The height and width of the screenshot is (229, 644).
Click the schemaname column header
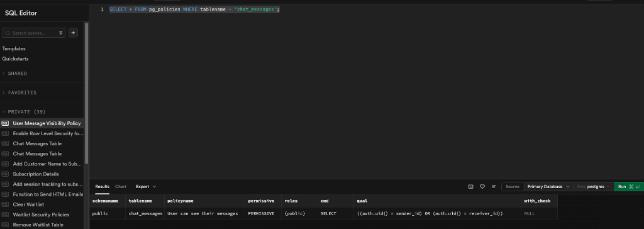coord(107,201)
